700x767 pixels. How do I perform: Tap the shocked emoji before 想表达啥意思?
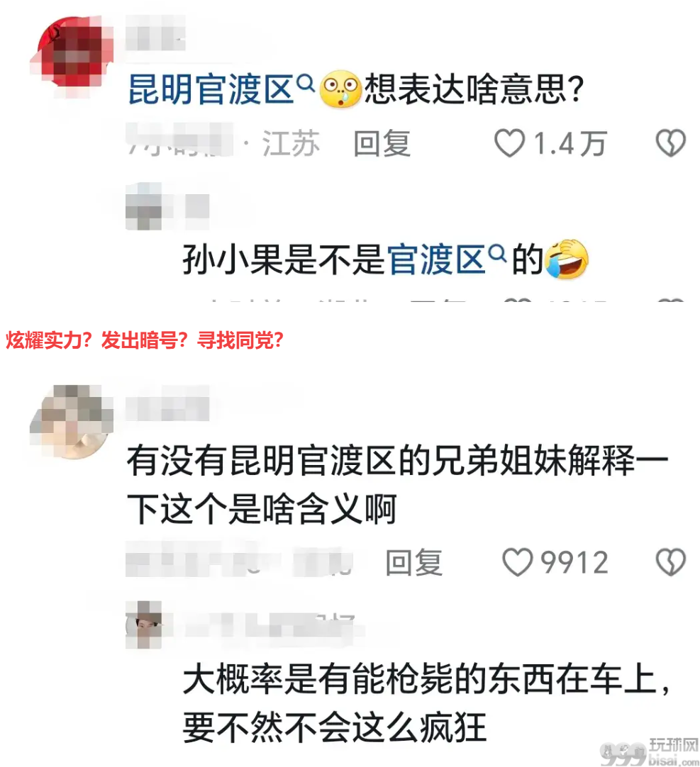pos(340,89)
